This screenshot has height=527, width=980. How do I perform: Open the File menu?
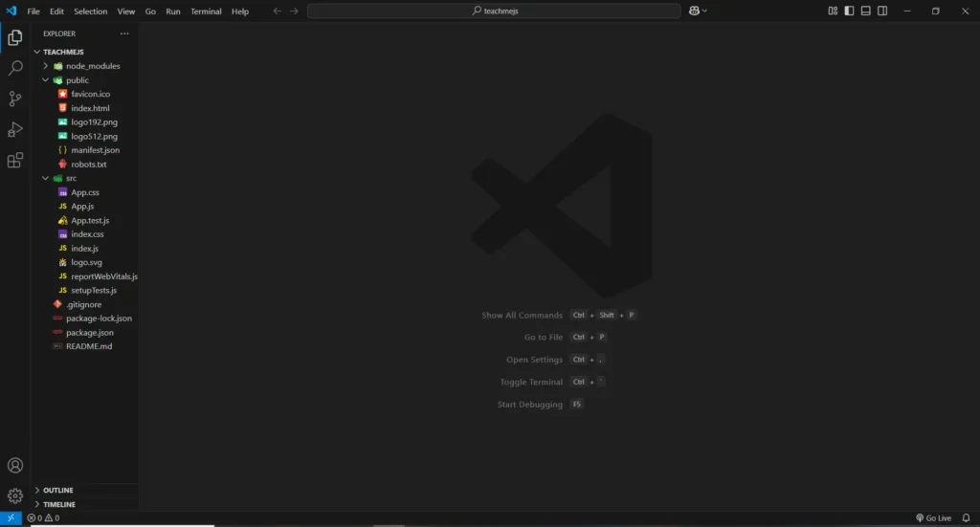pos(33,11)
